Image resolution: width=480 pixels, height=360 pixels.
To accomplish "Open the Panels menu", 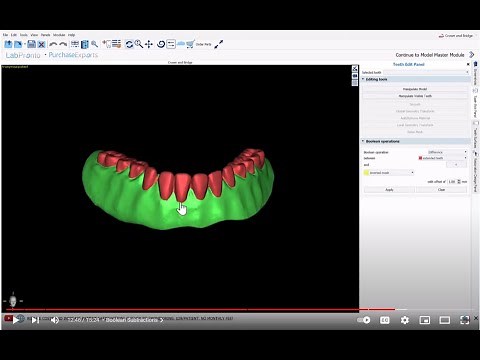I will [x=45, y=35].
